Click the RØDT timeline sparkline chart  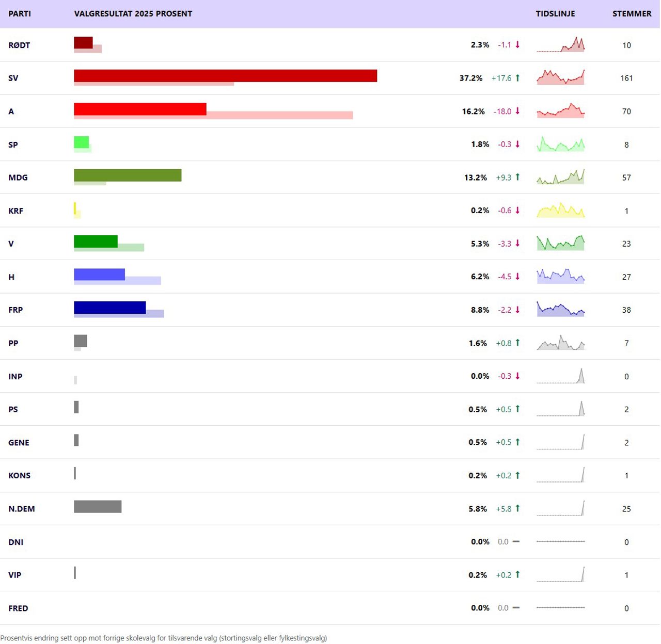point(561,44)
